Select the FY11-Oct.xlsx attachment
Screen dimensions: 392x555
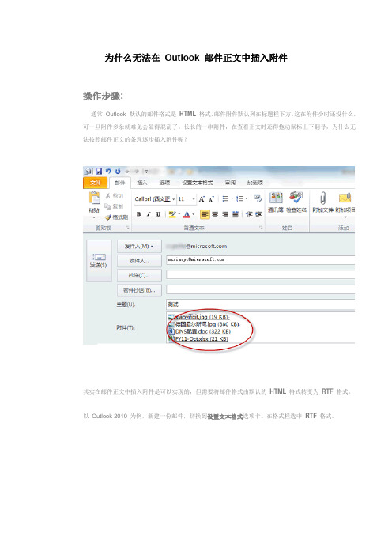click(198, 339)
